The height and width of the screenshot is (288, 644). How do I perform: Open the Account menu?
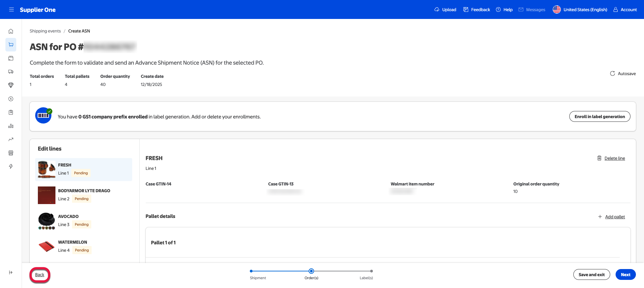[x=625, y=9]
